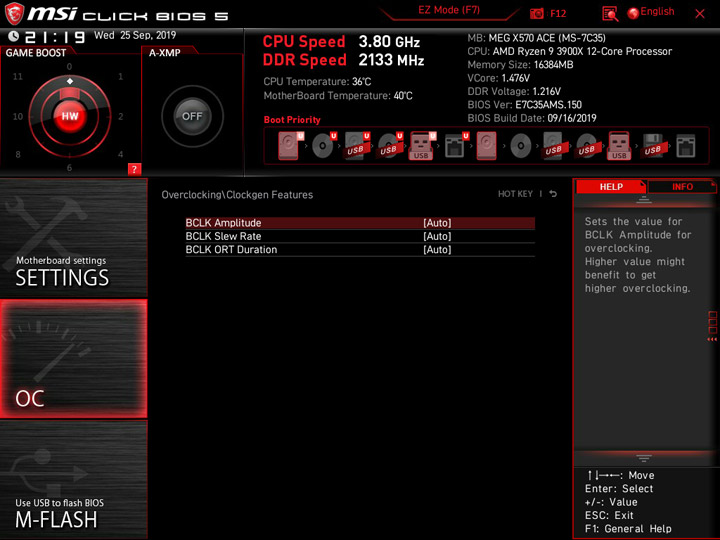
Task: Click the red triple-chevron at right edge
Action: tap(712, 339)
